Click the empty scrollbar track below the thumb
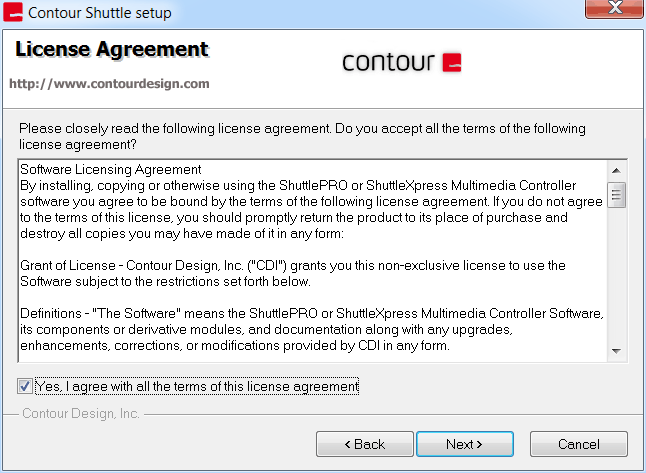The height and width of the screenshot is (473, 646). click(616, 275)
